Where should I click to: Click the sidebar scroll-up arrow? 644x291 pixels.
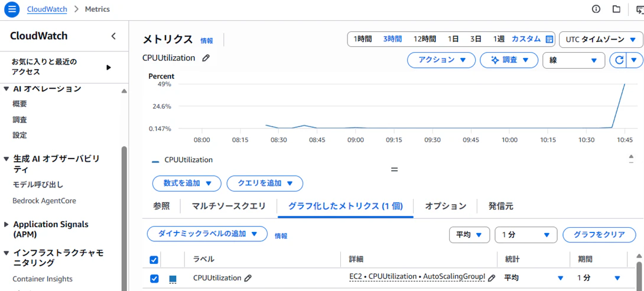tap(124, 91)
